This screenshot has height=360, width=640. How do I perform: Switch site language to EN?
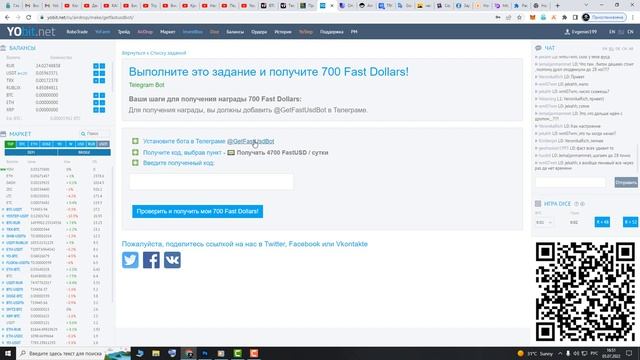(x=612, y=32)
